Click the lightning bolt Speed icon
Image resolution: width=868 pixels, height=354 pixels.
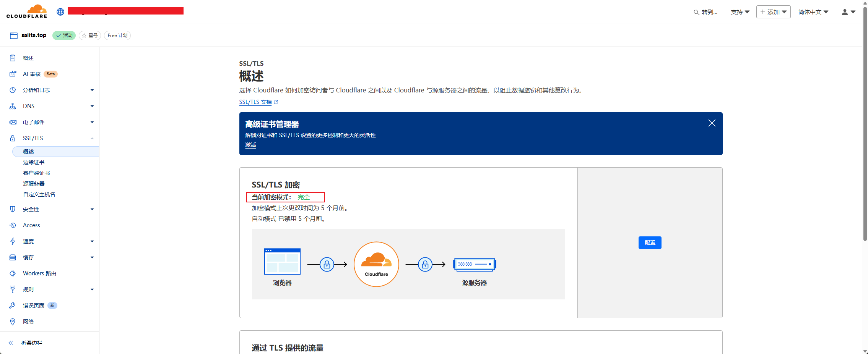[x=13, y=241]
